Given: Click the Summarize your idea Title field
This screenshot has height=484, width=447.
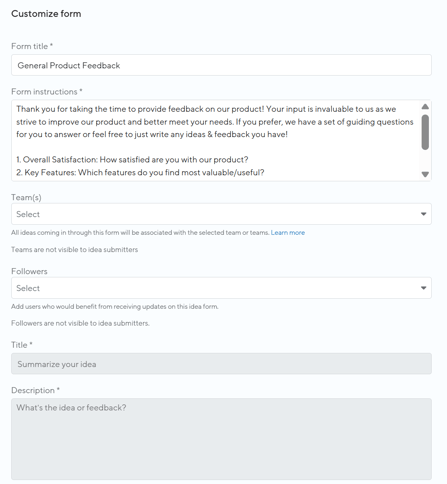Looking at the screenshot, I should click(x=221, y=364).
